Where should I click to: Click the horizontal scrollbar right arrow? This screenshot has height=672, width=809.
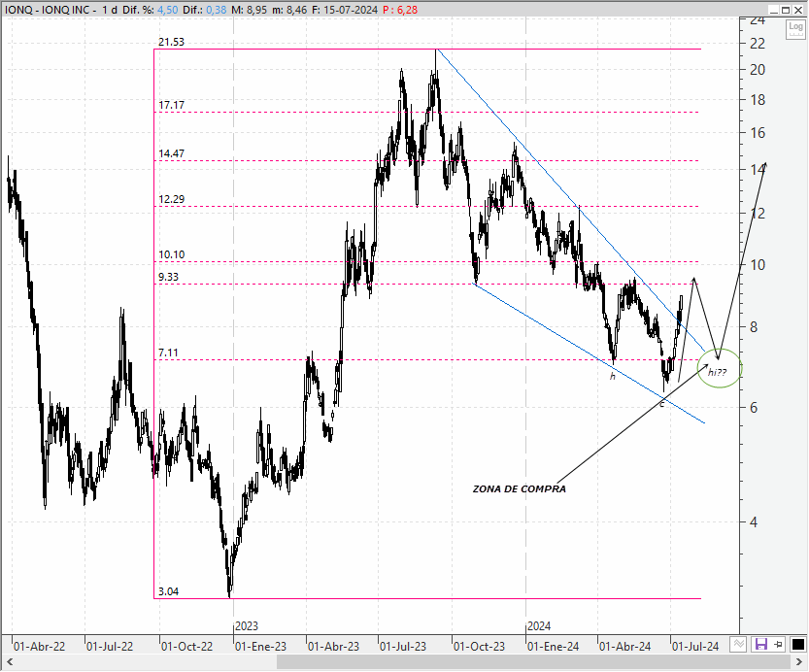click(x=798, y=662)
